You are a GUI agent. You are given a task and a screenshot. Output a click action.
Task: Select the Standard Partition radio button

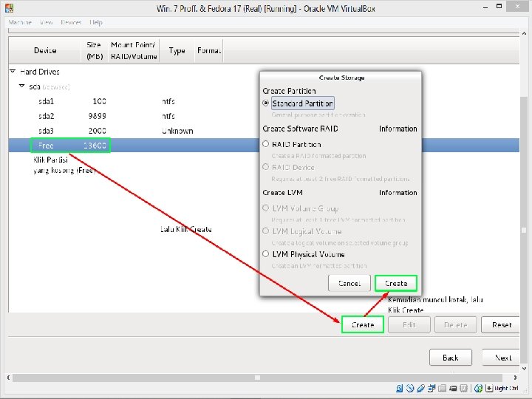coord(266,103)
